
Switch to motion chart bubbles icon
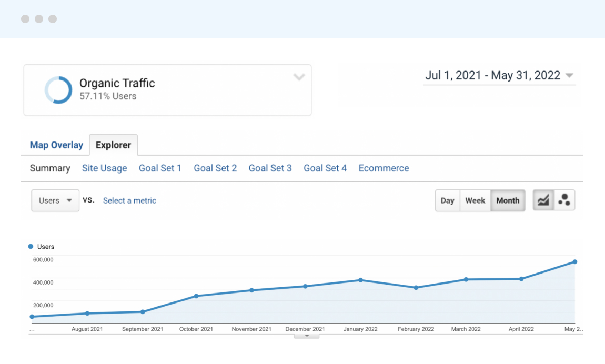click(x=564, y=200)
